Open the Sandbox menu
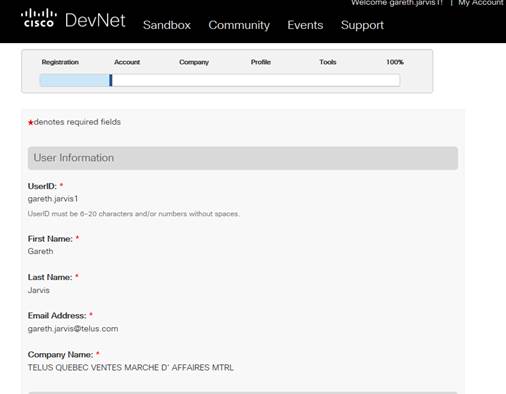This screenshot has height=394, width=506. coord(167,25)
